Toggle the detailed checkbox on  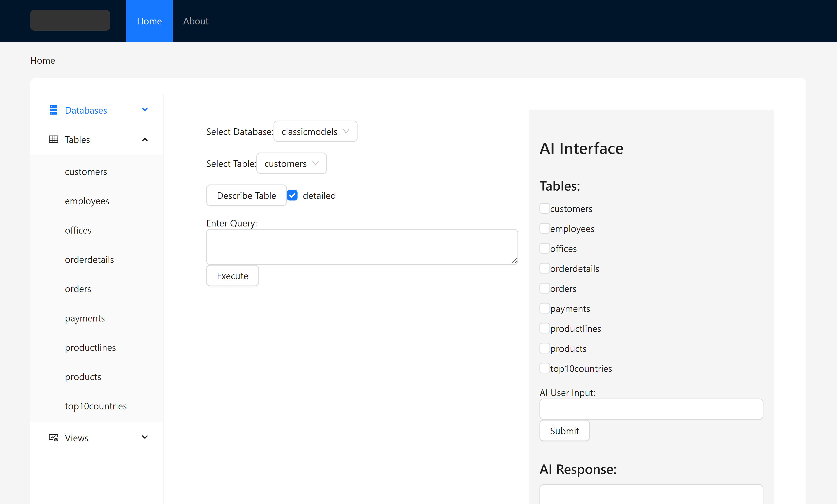(292, 195)
